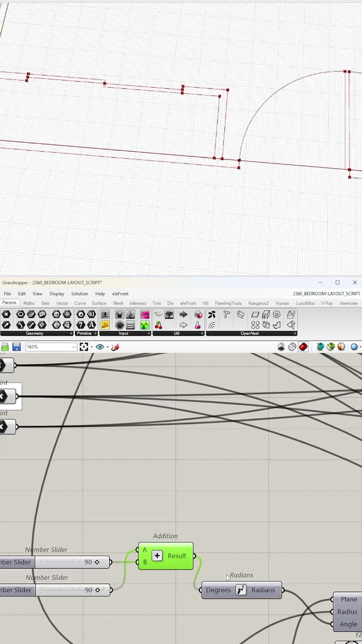Activate the sketch brush tool

(115, 347)
